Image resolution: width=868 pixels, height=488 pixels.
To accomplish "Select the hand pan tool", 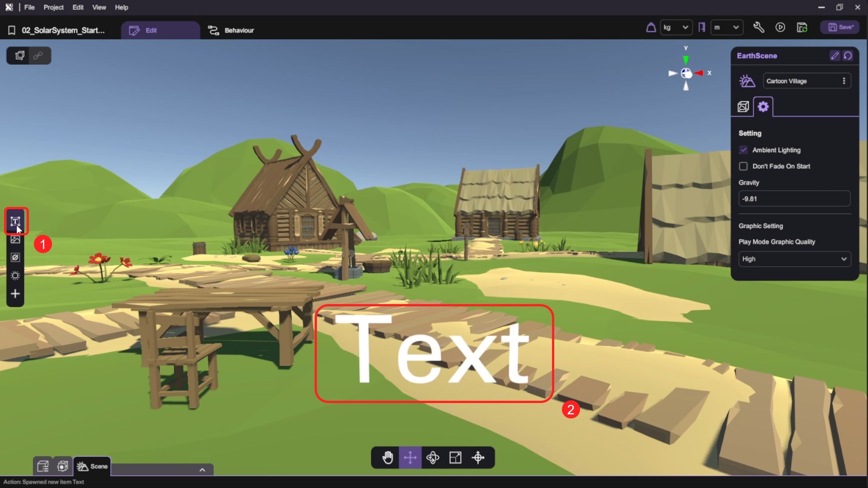I will tap(387, 458).
